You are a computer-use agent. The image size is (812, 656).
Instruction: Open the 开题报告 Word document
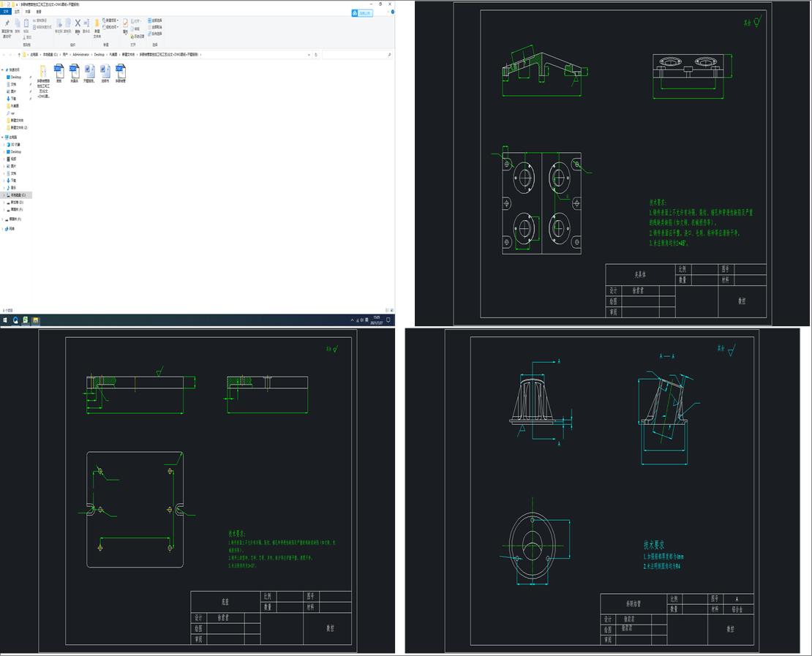(89, 73)
